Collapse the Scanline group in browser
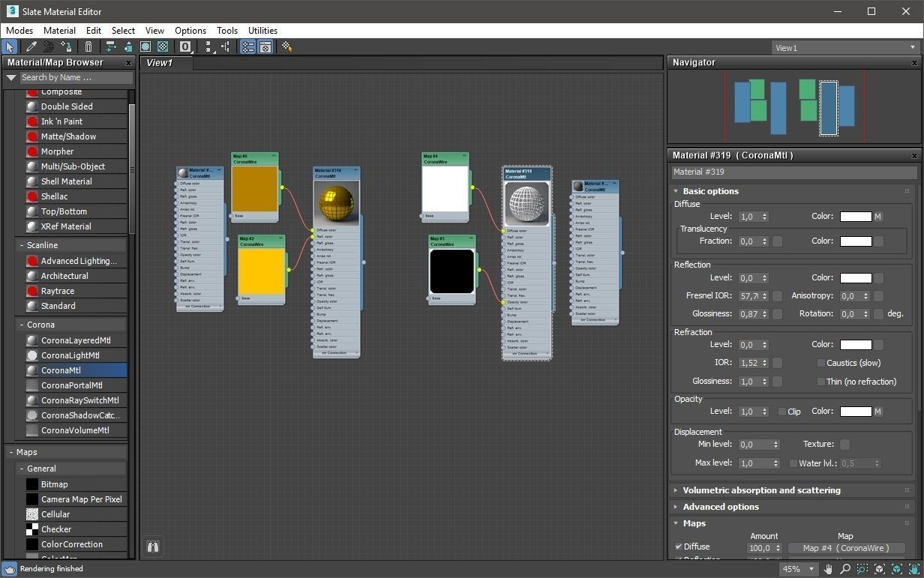The image size is (924, 578). [21, 245]
